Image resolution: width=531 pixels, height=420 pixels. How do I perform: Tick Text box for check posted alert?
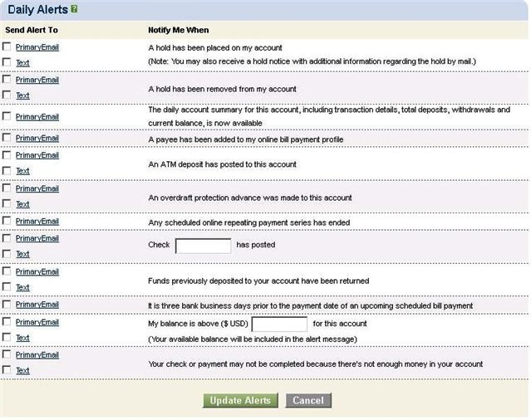tap(7, 254)
